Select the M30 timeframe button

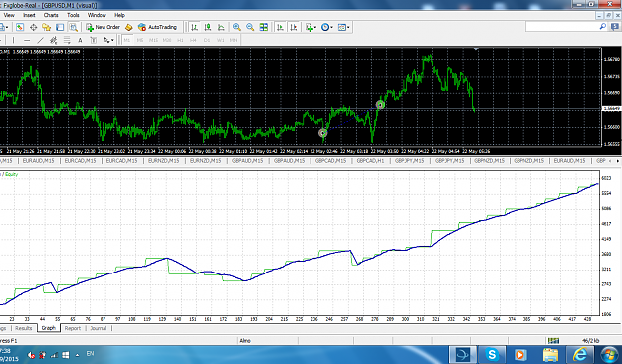[167, 40]
